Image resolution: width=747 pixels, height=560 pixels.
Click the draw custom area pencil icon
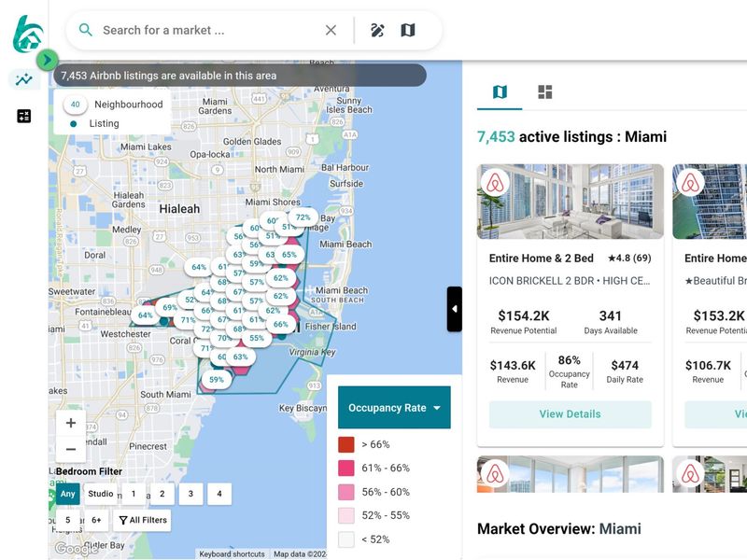tap(377, 30)
